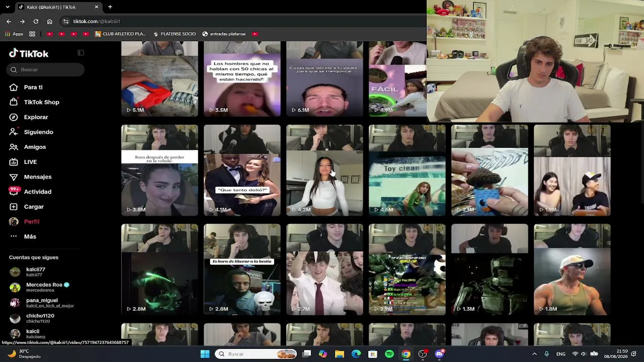This screenshot has height=362, width=644.
Task: Open the LIVE section
Action: coord(24,162)
